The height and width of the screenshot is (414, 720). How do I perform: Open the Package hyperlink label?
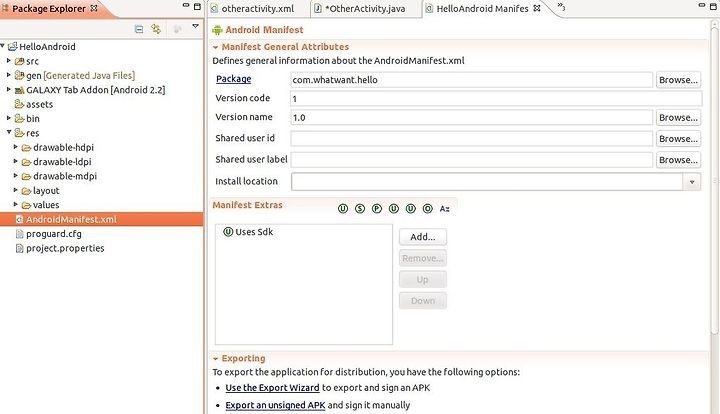pyautogui.click(x=233, y=79)
